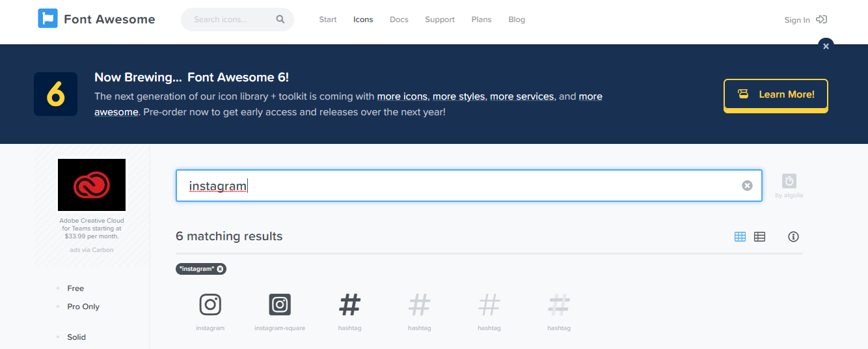This screenshot has width=868, height=349.
Task: Click the "6 matching results" text
Action: 229,236
